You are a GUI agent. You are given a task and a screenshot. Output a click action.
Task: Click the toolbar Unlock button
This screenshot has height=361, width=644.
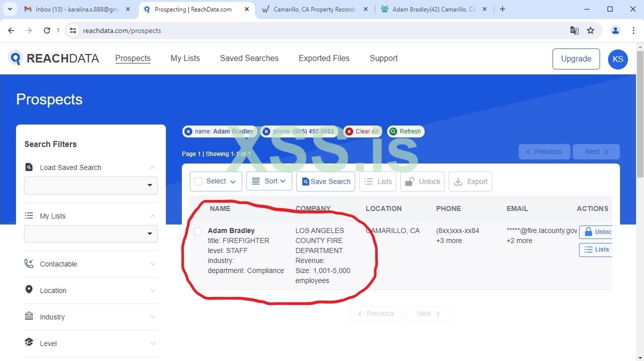coord(423,181)
